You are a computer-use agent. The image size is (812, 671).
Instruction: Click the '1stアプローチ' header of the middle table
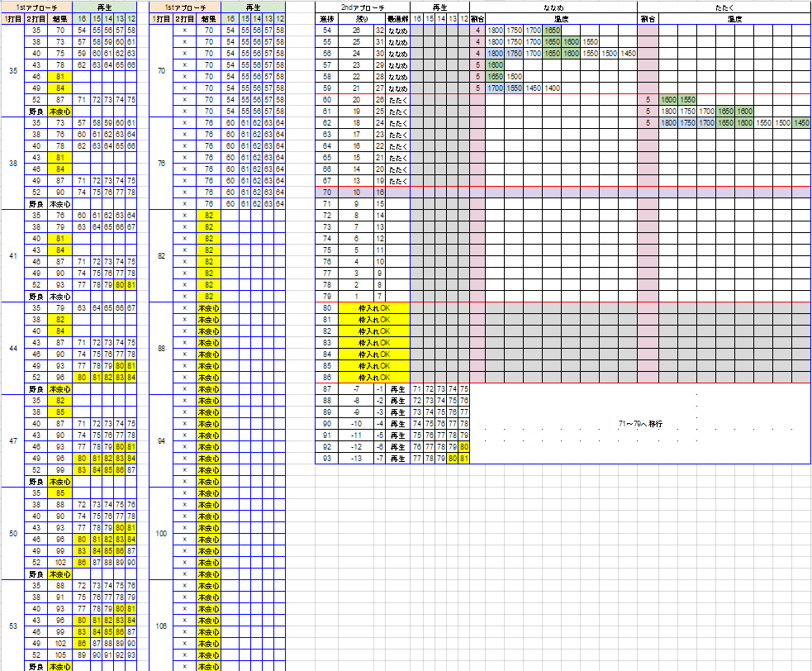pyautogui.click(x=185, y=7)
